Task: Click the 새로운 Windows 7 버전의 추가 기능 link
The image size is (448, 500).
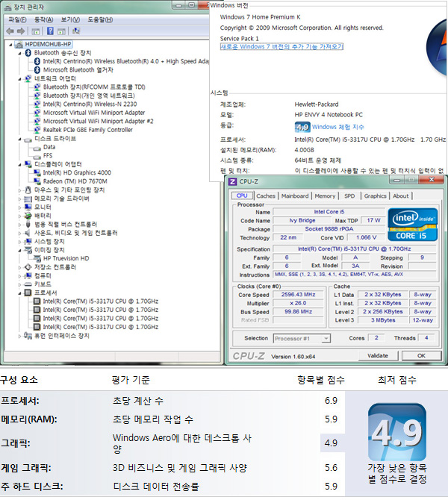Action: (281, 46)
